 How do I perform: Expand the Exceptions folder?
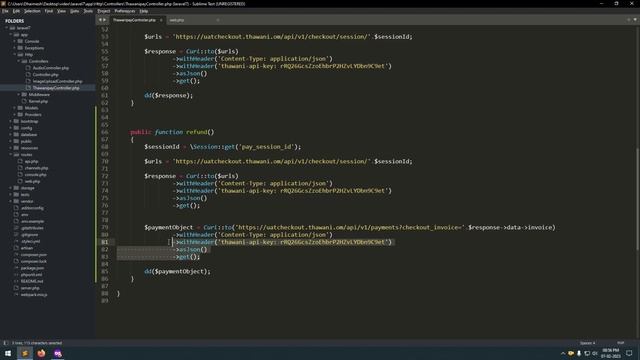tap(15, 48)
